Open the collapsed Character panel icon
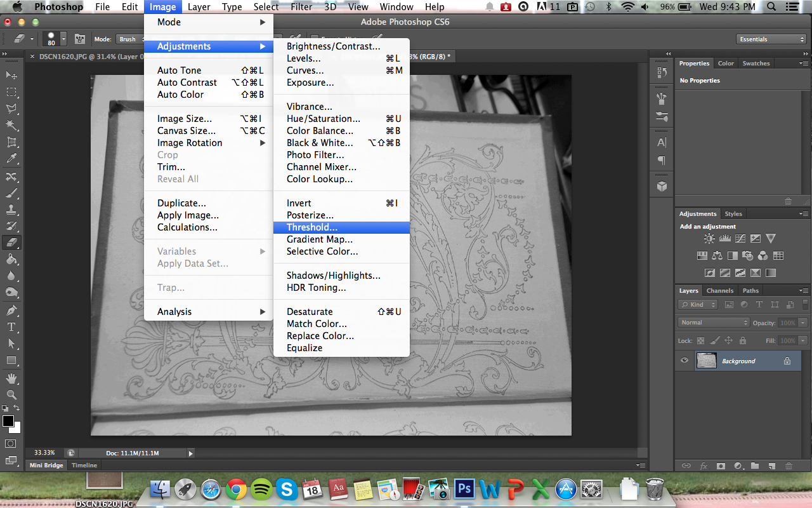 pyautogui.click(x=662, y=142)
